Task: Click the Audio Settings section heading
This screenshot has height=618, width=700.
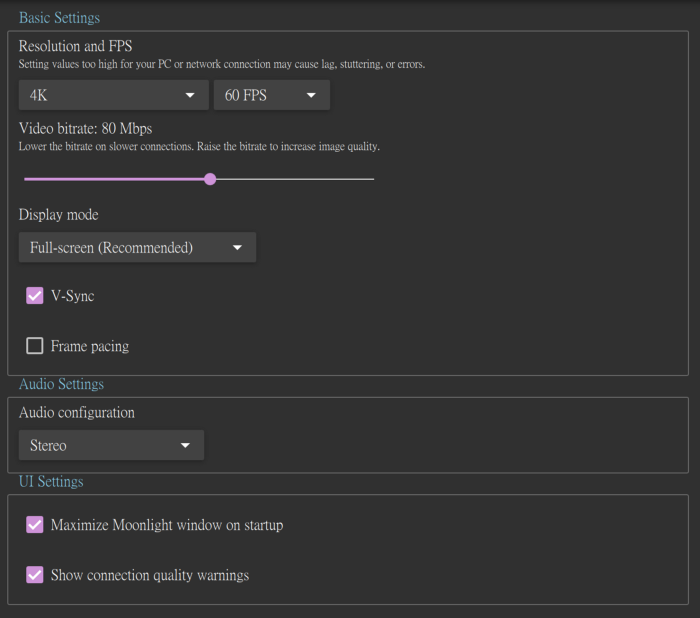Action: 61,384
